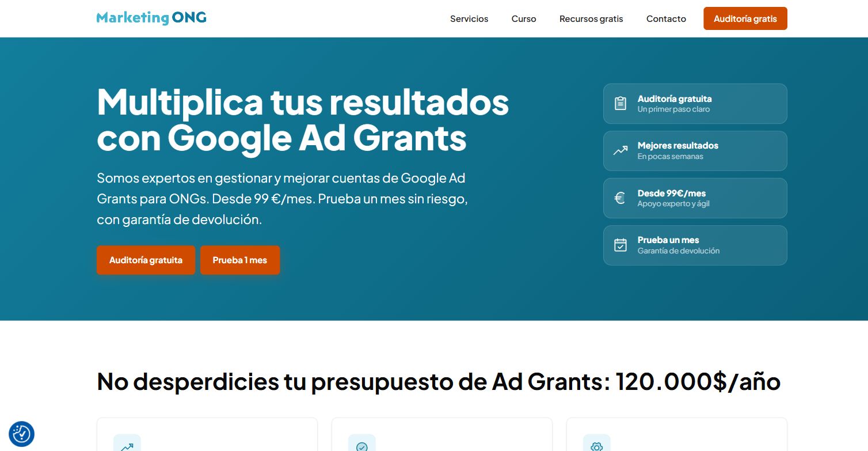Viewport: 868px width, 451px height.
Task: Click the 'En pocas semanas' subtitle
Action: (671, 157)
